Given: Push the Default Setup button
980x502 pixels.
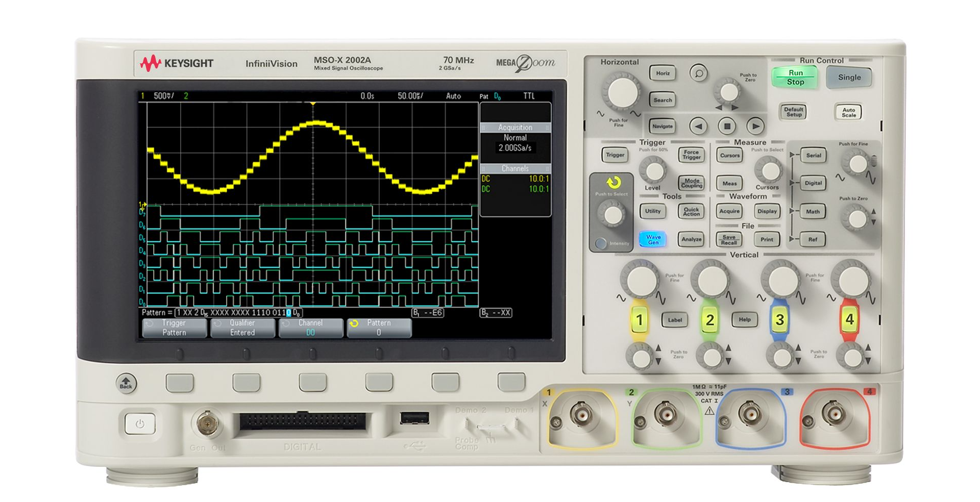Looking at the screenshot, I should click(x=793, y=112).
